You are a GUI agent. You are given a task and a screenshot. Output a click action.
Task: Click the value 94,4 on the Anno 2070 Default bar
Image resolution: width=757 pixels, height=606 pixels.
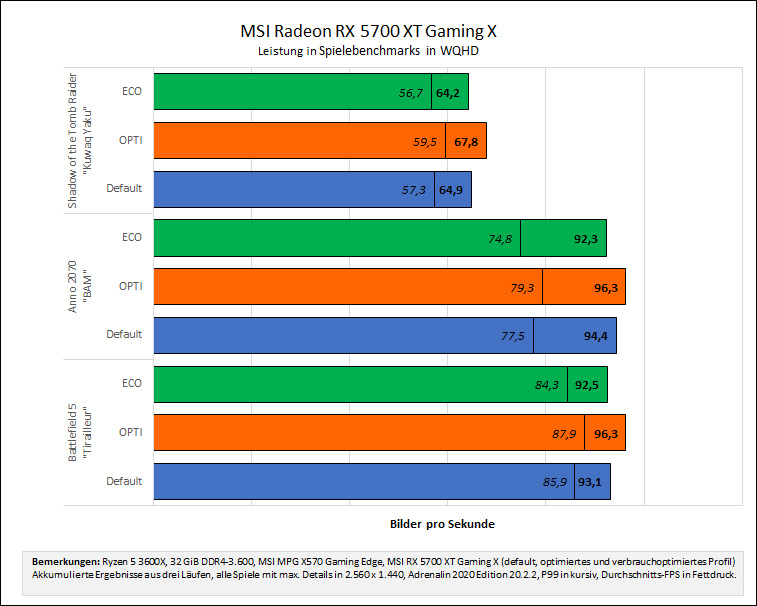pos(596,336)
